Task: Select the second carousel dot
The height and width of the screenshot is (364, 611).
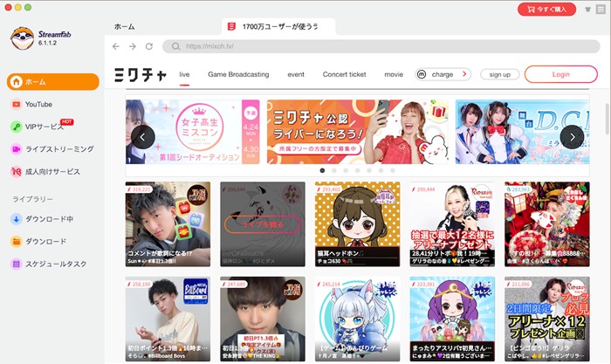Action: pos(334,170)
